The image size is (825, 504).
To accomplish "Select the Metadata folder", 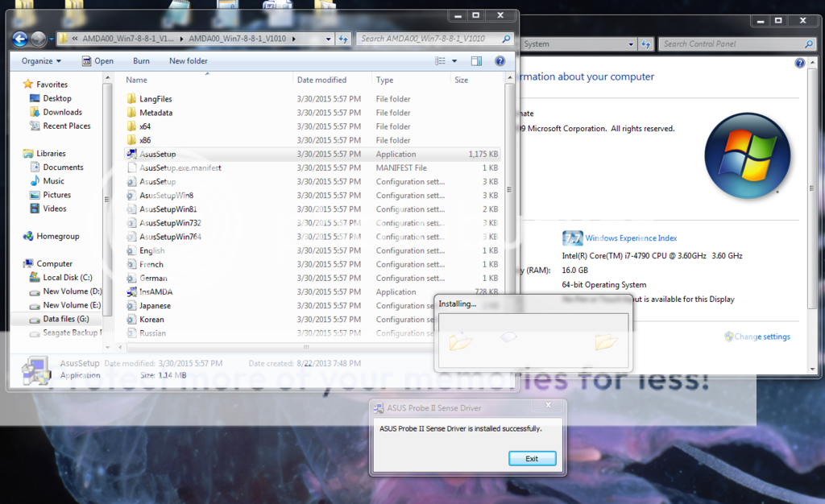I will (x=155, y=113).
